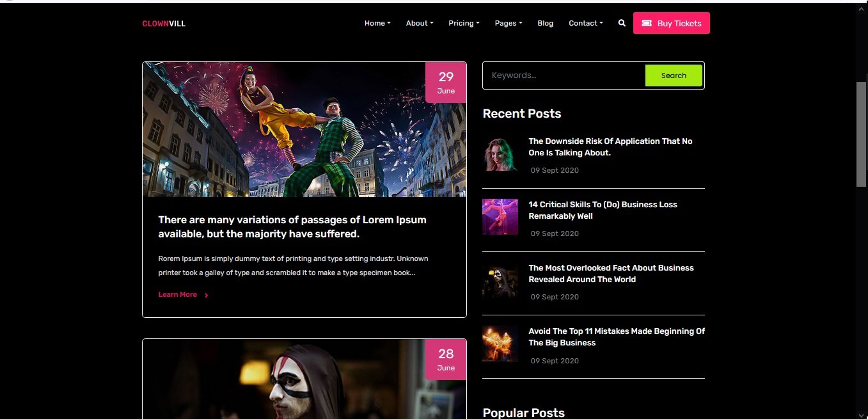Open the Learn More link
The width and height of the screenshot is (868, 419).
(x=178, y=294)
